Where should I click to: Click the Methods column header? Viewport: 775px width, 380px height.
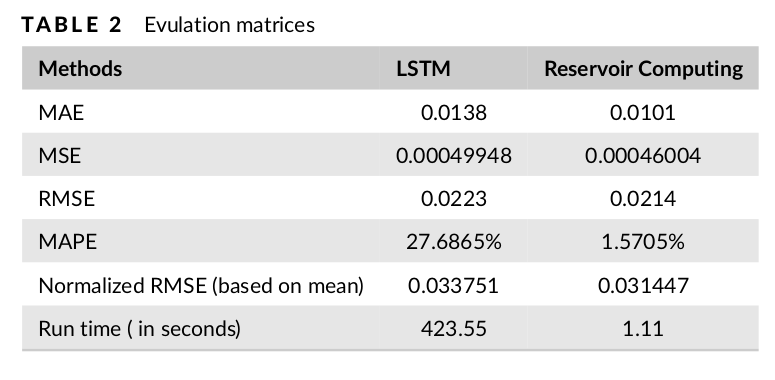[x=80, y=68]
